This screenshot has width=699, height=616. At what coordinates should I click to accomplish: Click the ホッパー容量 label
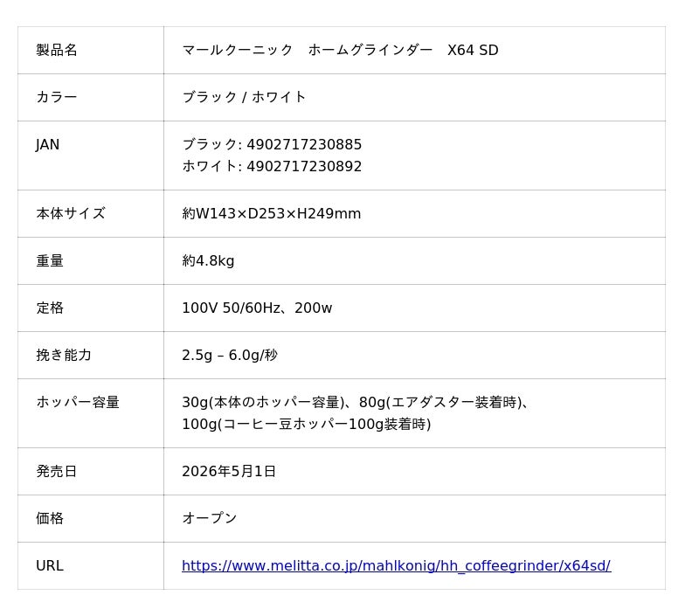pyautogui.click(x=78, y=402)
